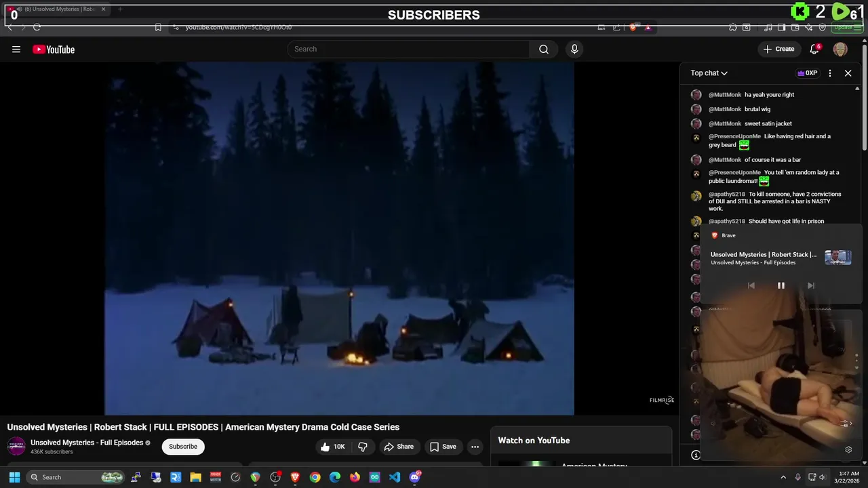
Task: Open the Create menu
Action: click(778, 49)
